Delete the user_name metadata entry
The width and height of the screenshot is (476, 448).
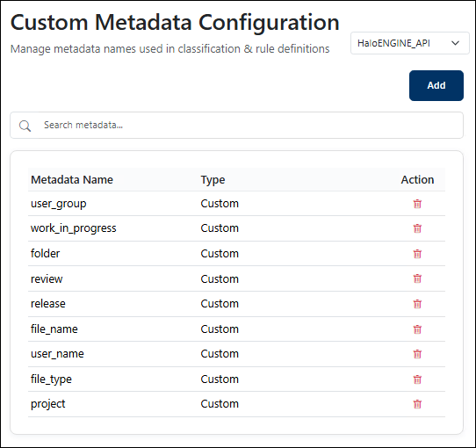click(417, 354)
